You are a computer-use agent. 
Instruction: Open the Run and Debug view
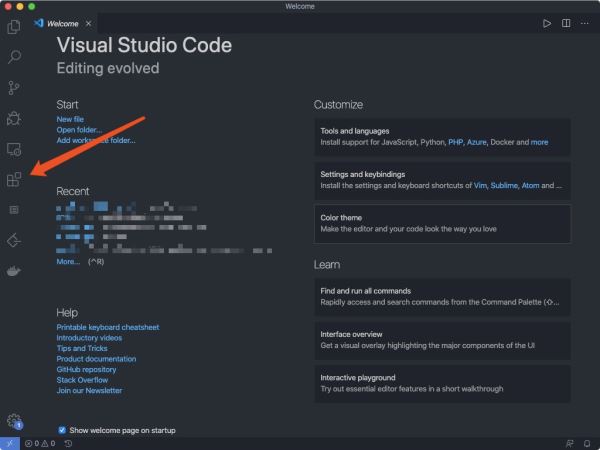(14, 118)
